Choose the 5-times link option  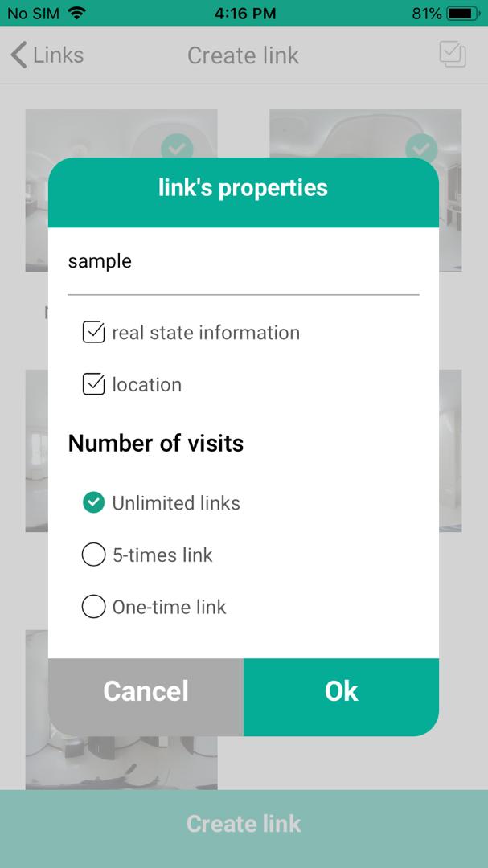click(x=94, y=555)
